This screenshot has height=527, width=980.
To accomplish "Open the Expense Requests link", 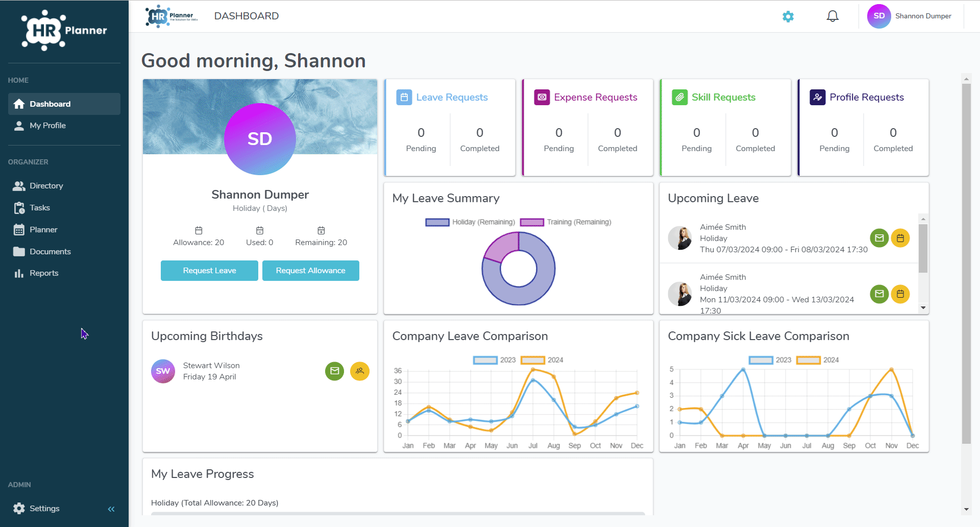I will 596,97.
